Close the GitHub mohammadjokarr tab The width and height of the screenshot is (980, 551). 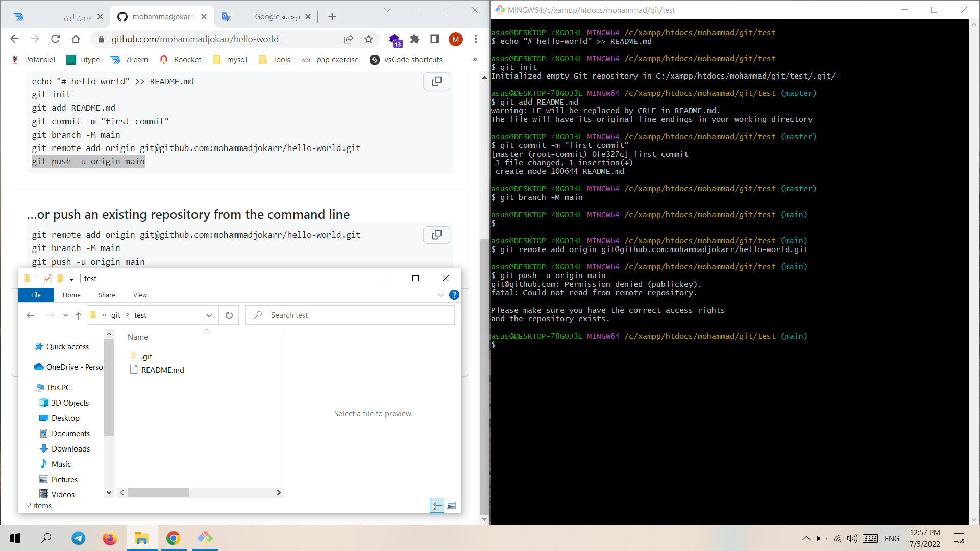[204, 17]
